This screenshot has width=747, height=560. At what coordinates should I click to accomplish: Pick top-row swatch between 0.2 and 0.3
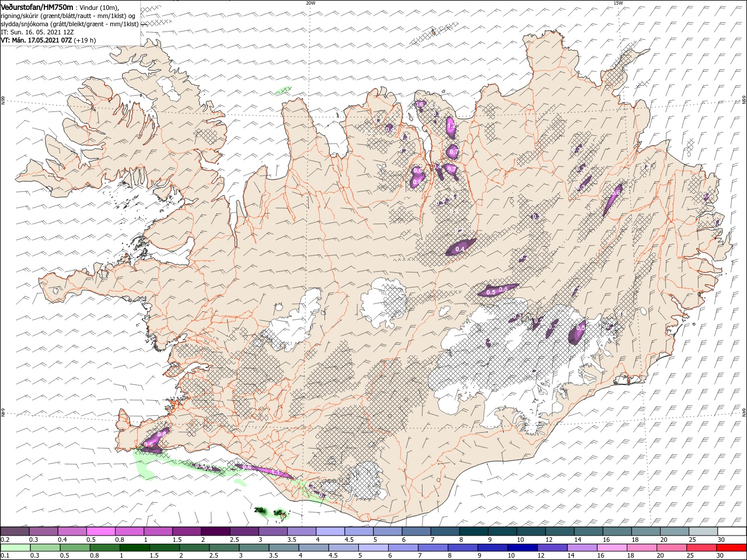15,531
